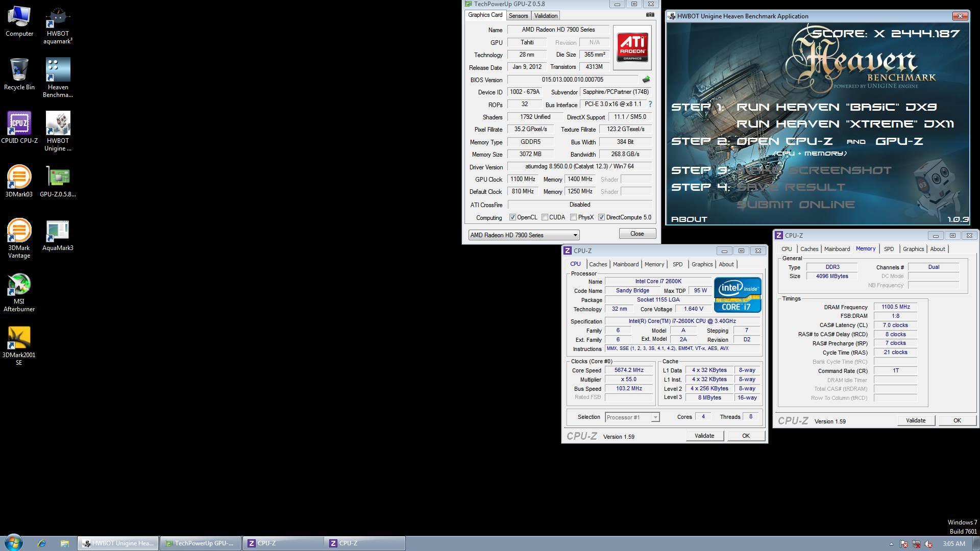This screenshot has width=980, height=551.
Task: Click the Close button in GPU-Z
Action: tap(637, 234)
